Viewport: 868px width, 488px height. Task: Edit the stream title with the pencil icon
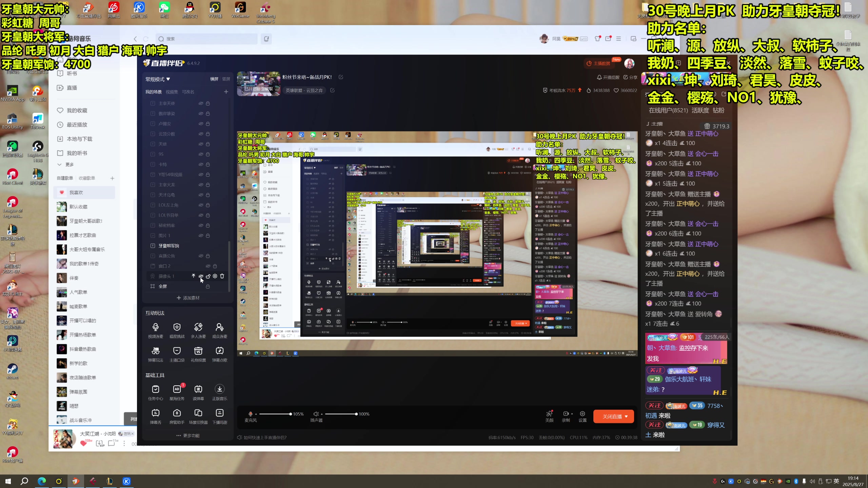(341, 77)
